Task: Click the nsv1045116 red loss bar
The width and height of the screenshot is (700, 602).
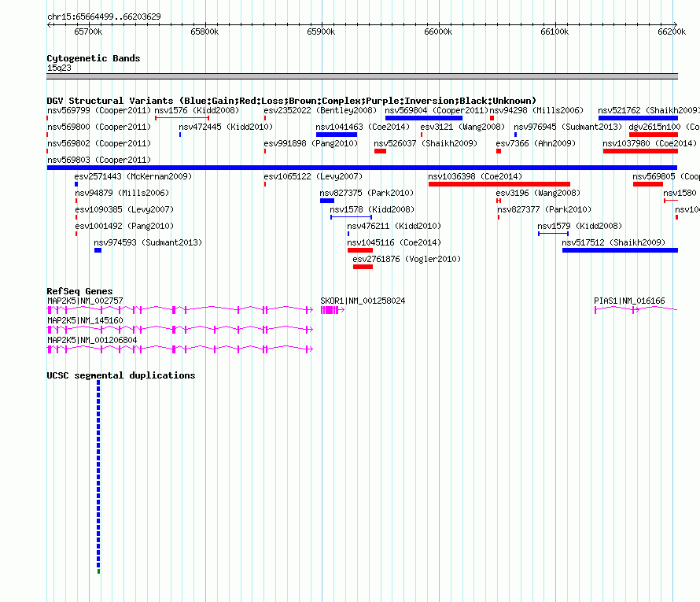Action: [360, 250]
